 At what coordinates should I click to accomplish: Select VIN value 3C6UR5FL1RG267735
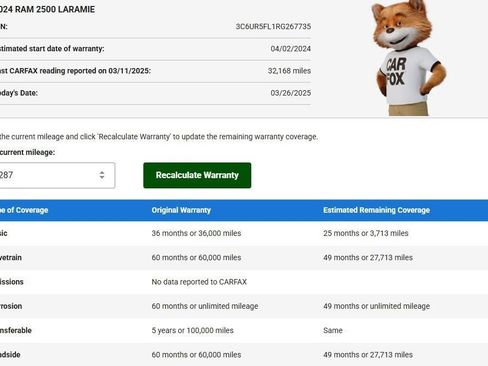click(273, 26)
